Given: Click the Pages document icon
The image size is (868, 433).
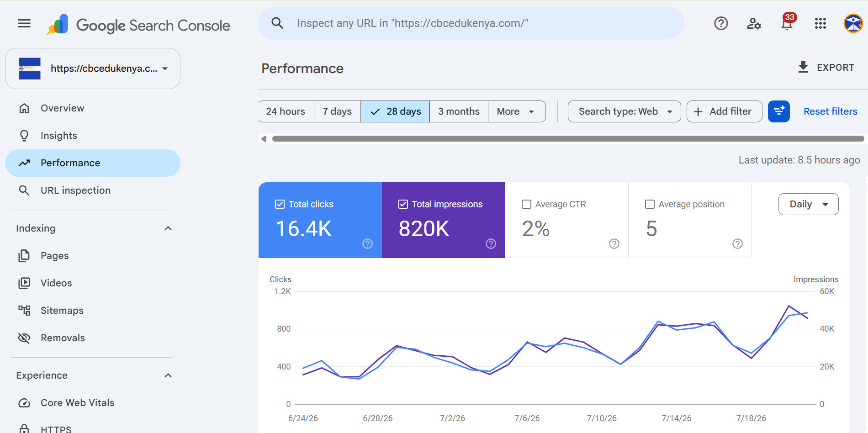Looking at the screenshot, I should pos(24,256).
